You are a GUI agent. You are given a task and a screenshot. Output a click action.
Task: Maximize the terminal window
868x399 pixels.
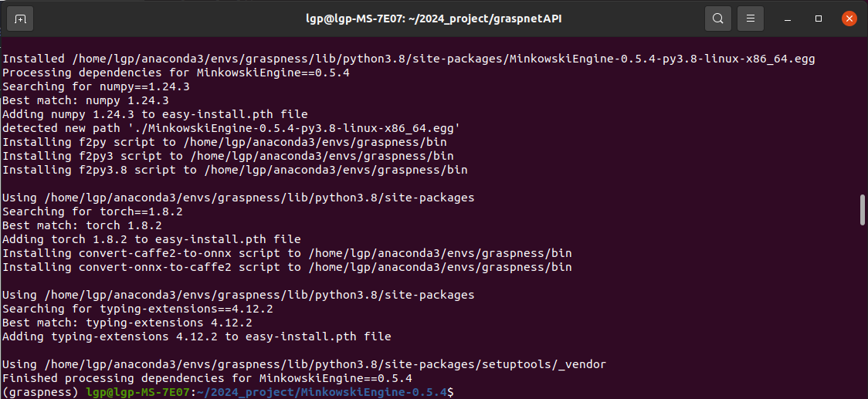(x=819, y=19)
